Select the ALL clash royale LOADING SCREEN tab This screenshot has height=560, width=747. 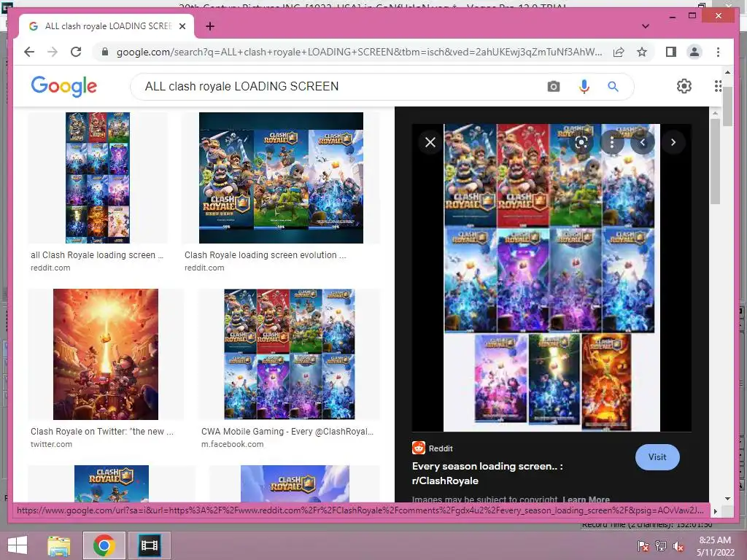[107, 26]
